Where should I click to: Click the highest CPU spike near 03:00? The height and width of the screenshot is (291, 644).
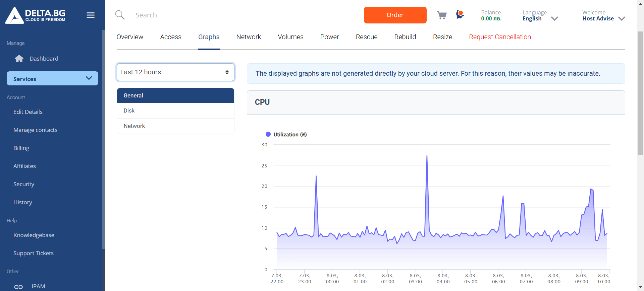427,156
